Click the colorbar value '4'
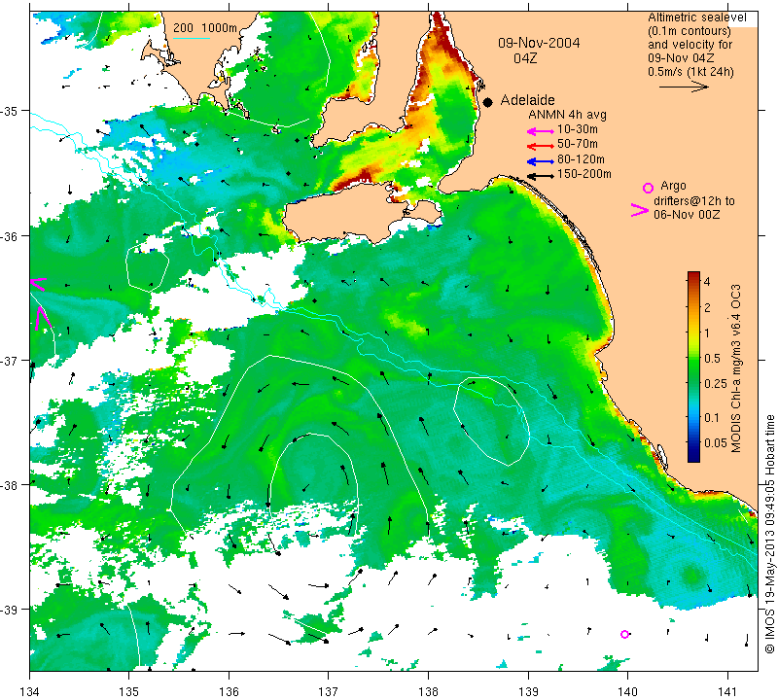Viewport: 778px width, 700px height. (707, 282)
